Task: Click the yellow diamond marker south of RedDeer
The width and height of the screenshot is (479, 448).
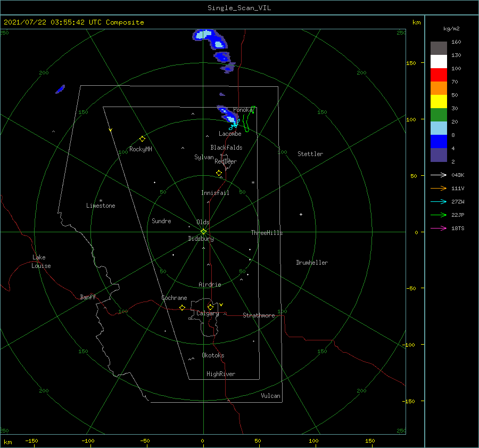Action: 219,173
